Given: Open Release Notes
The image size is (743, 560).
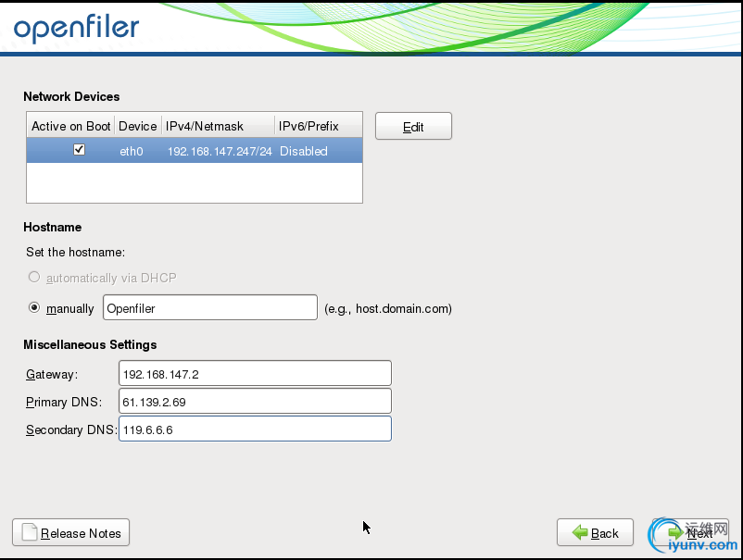Looking at the screenshot, I should click(x=71, y=532).
